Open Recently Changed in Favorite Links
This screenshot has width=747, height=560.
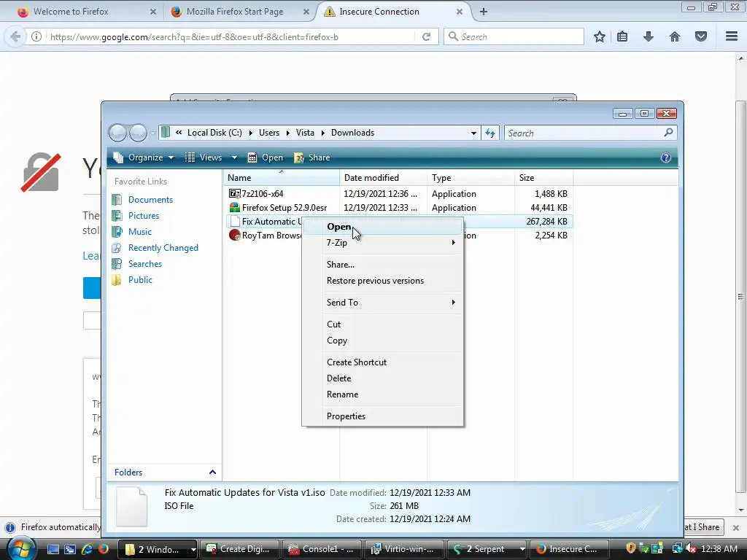pos(163,248)
